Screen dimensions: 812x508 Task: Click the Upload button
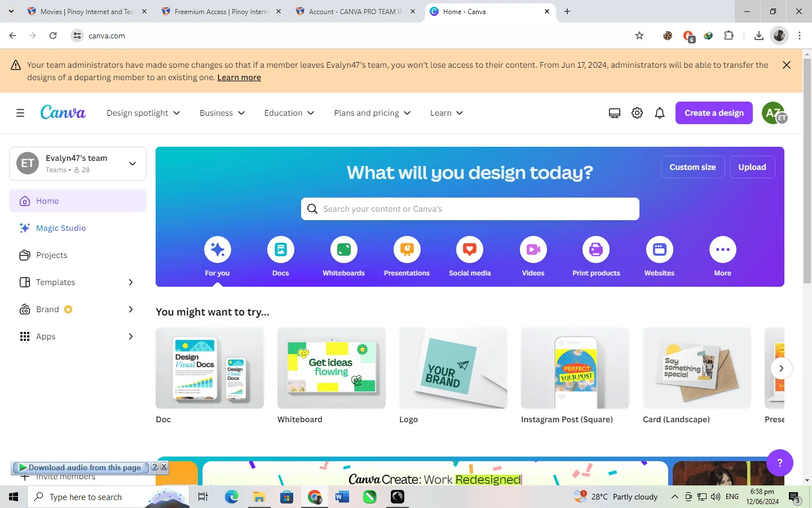[752, 167]
